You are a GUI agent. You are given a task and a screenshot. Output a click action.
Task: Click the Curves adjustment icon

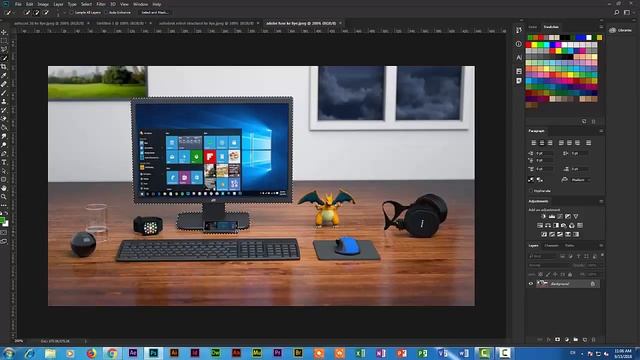pyautogui.click(x=560, y=216)
